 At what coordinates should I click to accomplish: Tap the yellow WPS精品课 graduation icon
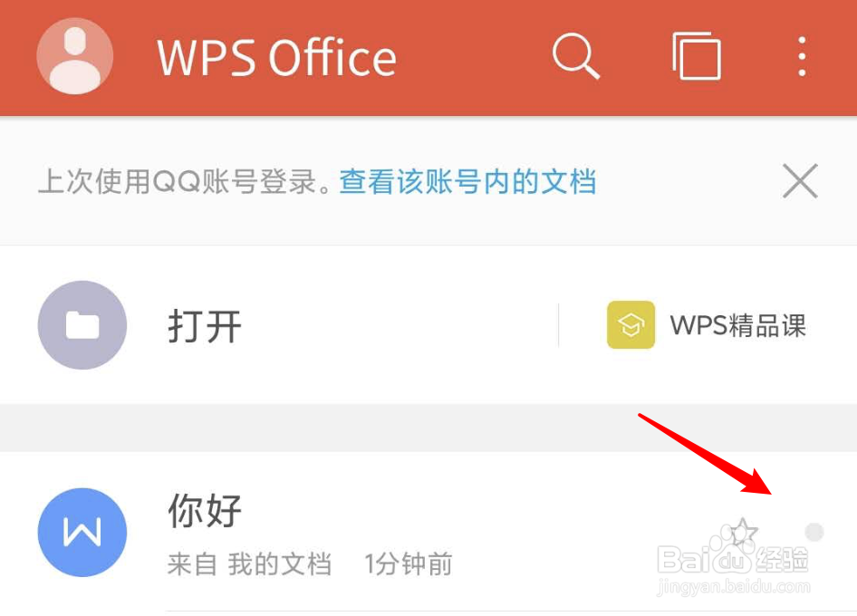[631, 324]
